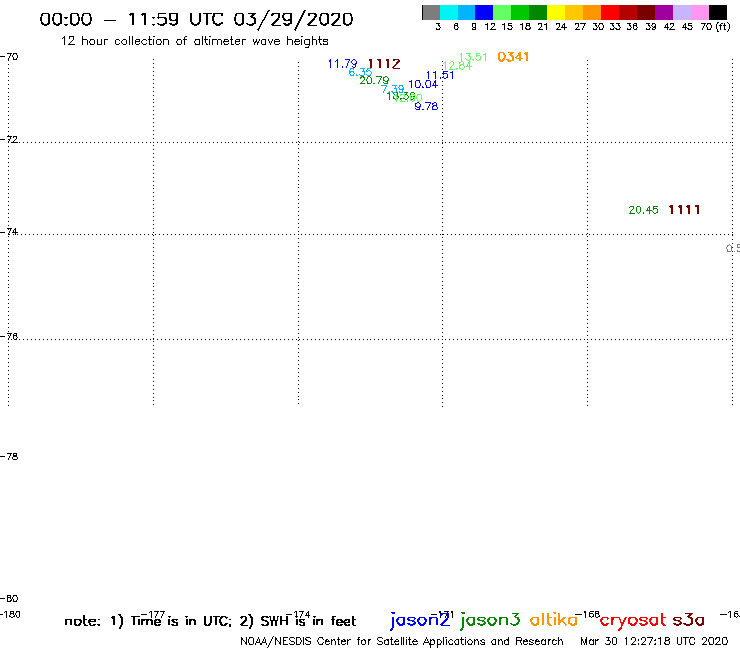This screenshot has width=740, height=650.
Task: Click the latitude label -80
Action: click(9, 599)
